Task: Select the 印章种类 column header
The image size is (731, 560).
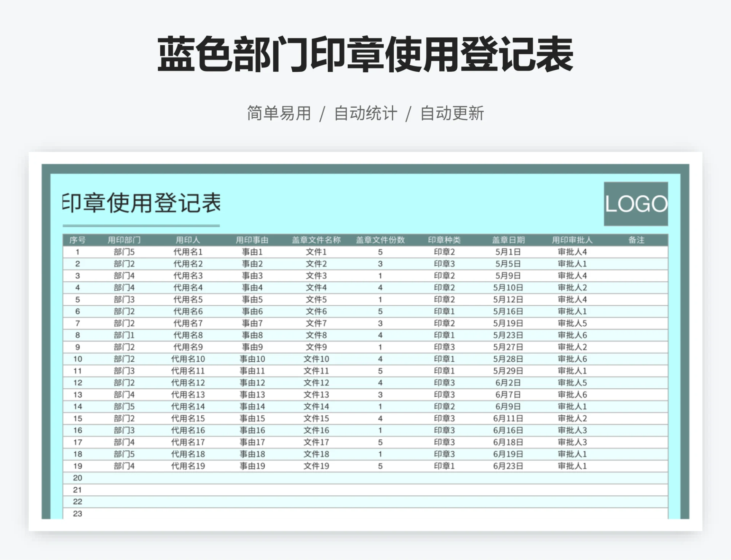Action: point(444,240)
